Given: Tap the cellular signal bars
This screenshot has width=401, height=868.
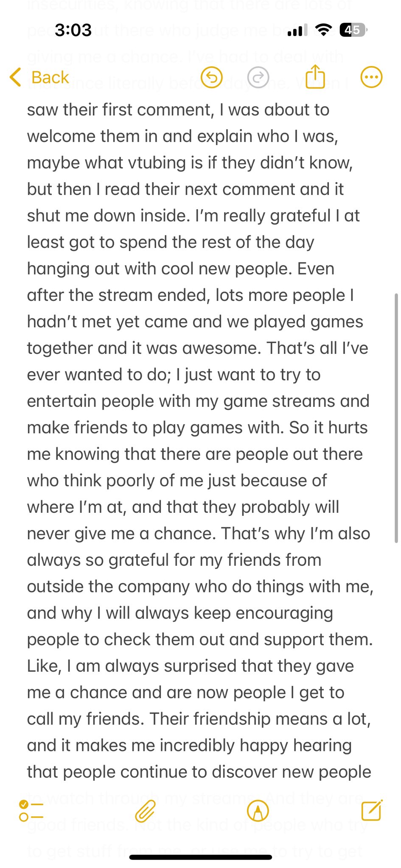Looking at the screenshot, I should [x=298, y=30].
